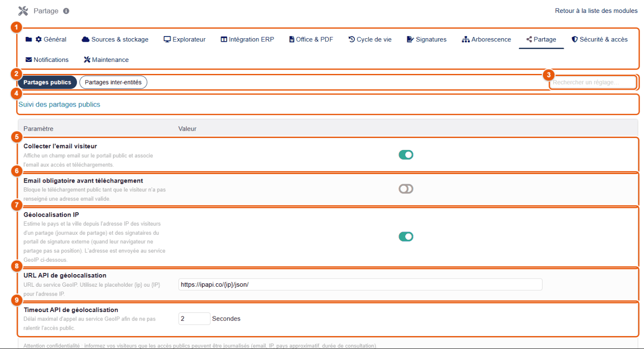Click the wrench and screwdriver module icon

[x=23, y=11]
